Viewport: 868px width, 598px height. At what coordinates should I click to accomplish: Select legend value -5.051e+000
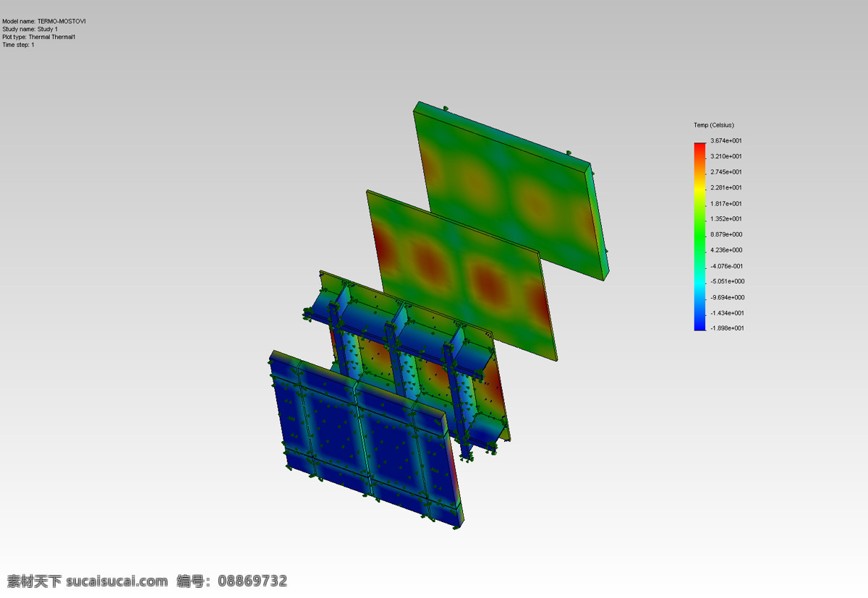tap(728, 281)
